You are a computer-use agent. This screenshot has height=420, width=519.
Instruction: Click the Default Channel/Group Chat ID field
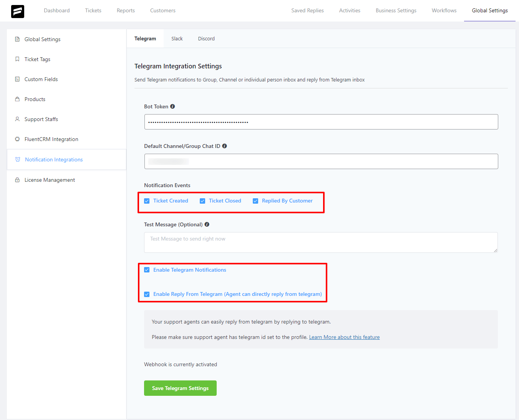(321, 161)
